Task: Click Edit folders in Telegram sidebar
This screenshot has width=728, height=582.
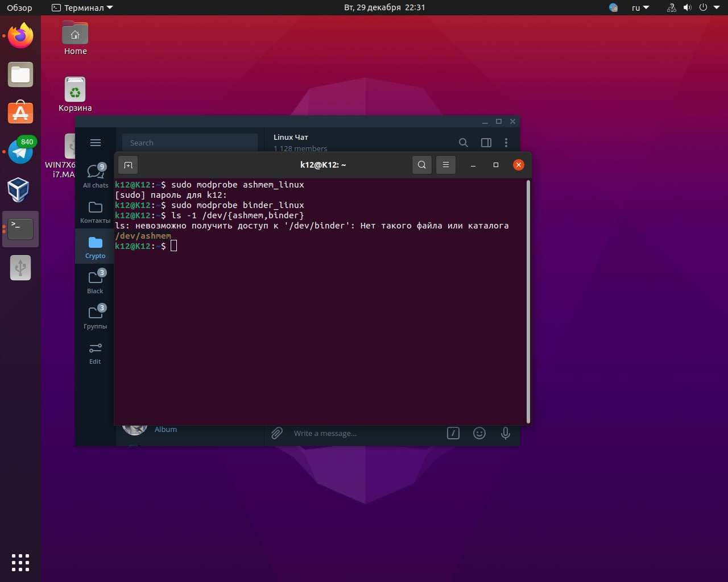Action: [96, 352]
